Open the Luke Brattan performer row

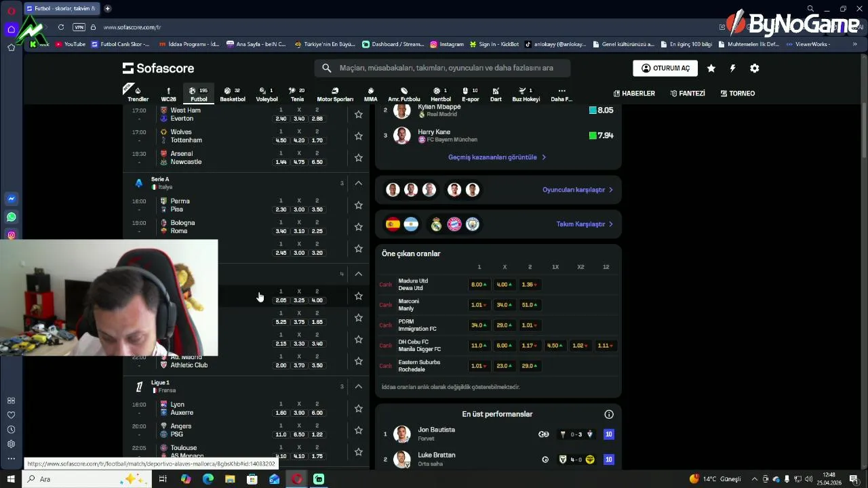point(498,459)
